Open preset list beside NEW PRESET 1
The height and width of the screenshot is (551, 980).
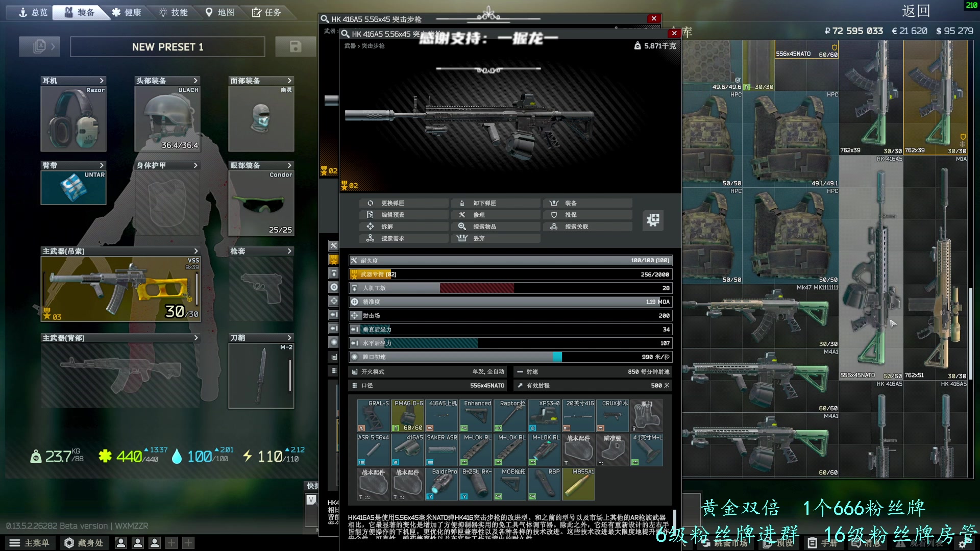coord(39,46)
